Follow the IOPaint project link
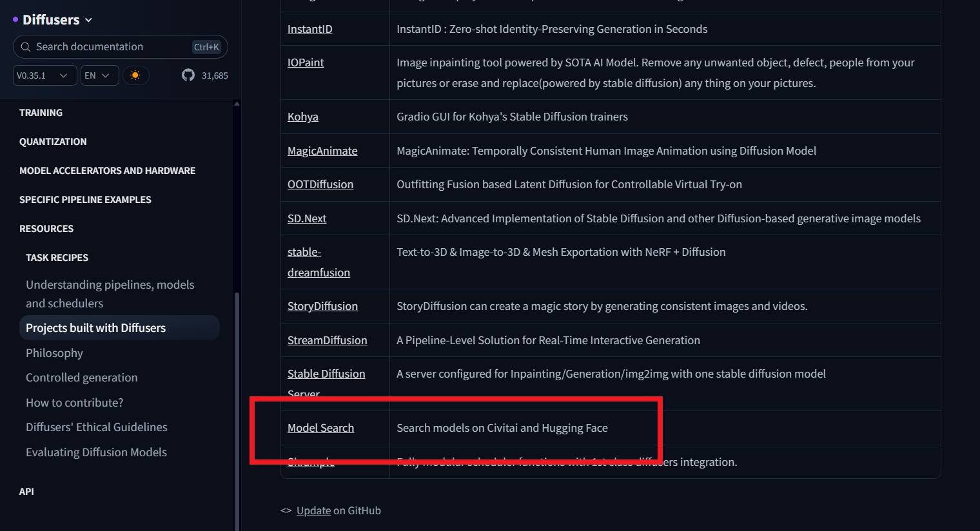This screenshot has height=531, width=980. pos(306,63)
